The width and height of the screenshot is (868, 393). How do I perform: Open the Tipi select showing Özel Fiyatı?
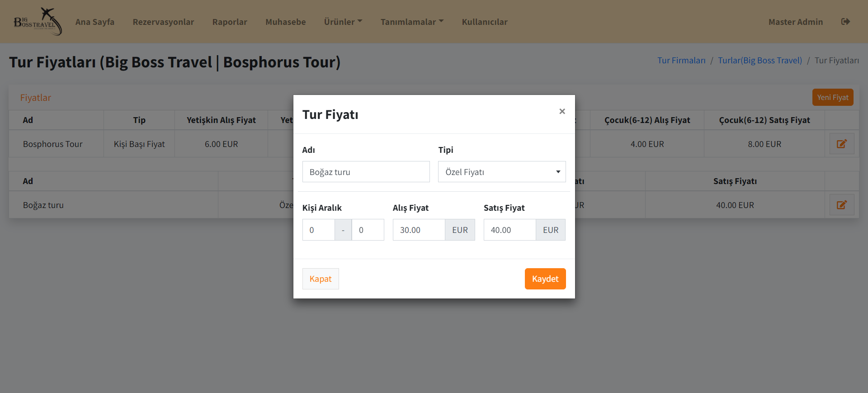click(502, 172)
